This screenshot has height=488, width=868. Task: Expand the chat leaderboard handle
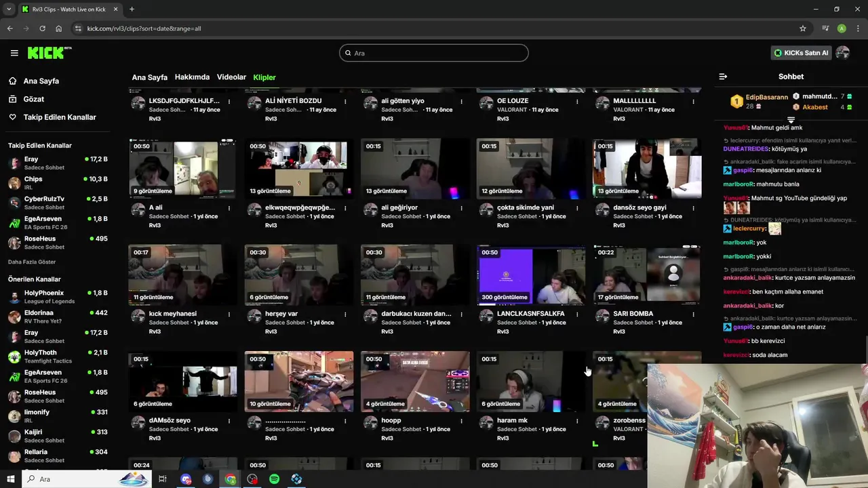pyautogui.click(x=791, y=120)
